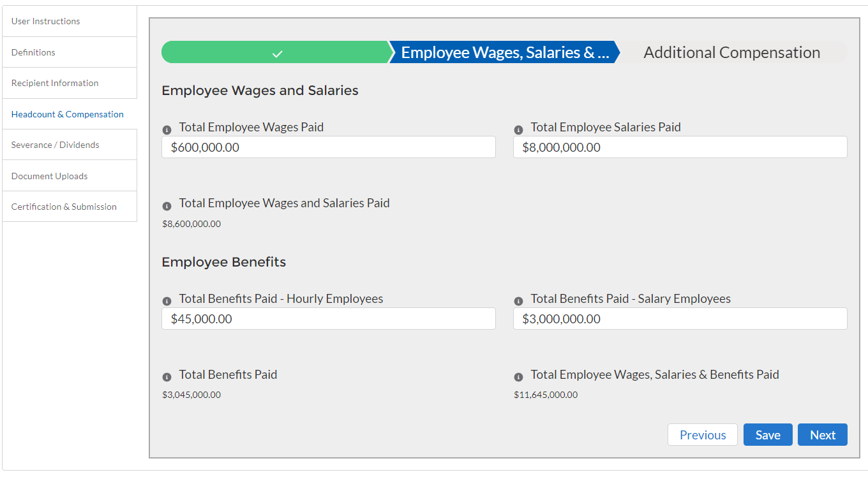
Task: Click info icon for Total Employee Wages and Salaries Paid
Action: [167, 206]
